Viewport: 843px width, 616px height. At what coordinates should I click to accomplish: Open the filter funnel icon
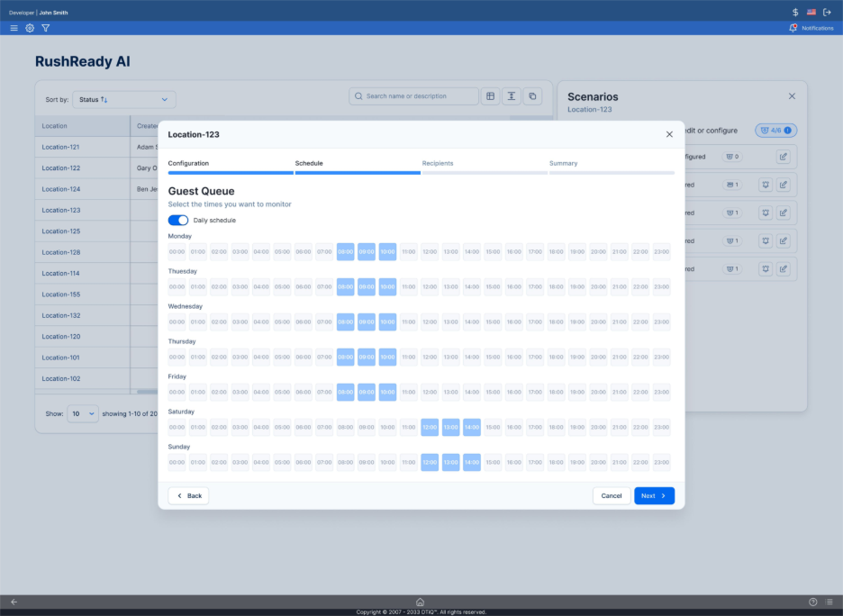tap(46, 28)
